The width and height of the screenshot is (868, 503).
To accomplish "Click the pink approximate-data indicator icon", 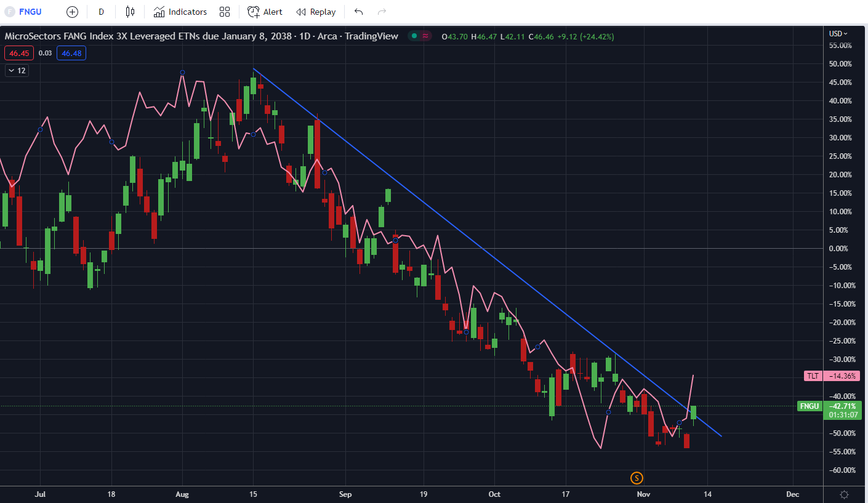I will click(x=425, y=36).
